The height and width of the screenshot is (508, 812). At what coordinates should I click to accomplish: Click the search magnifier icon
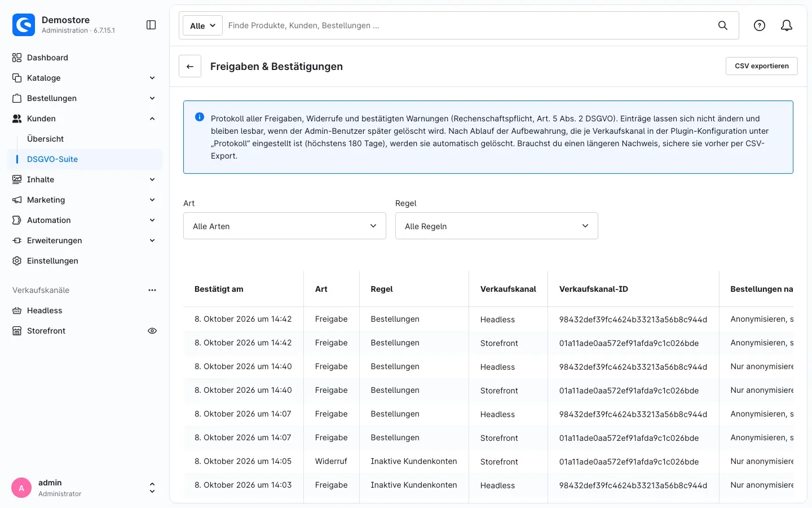coord(723,25)
